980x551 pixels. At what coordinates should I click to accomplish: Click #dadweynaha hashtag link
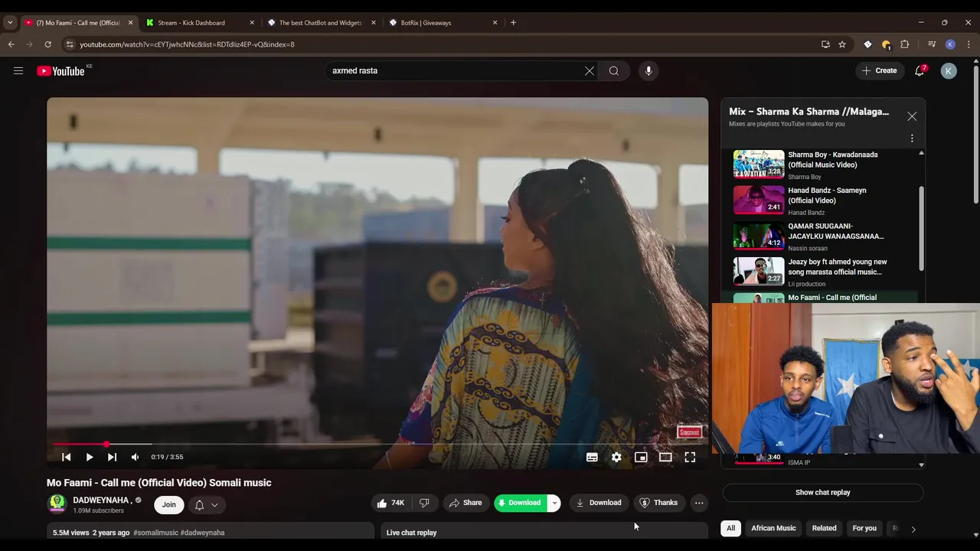coord(202,533)
